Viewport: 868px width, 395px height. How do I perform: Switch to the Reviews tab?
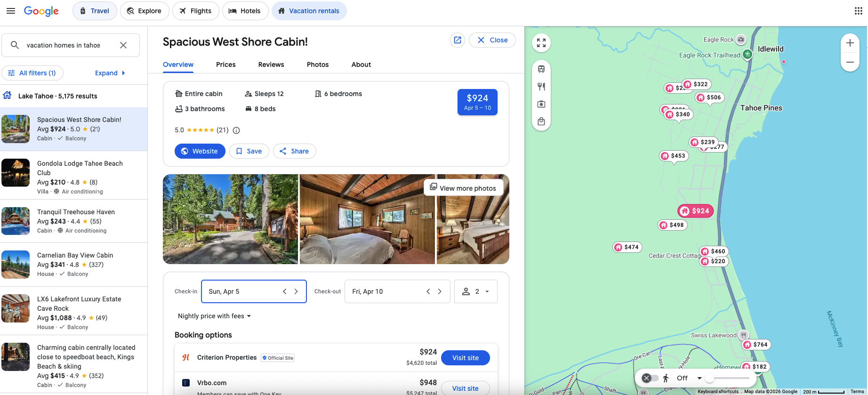pos(271,65)
